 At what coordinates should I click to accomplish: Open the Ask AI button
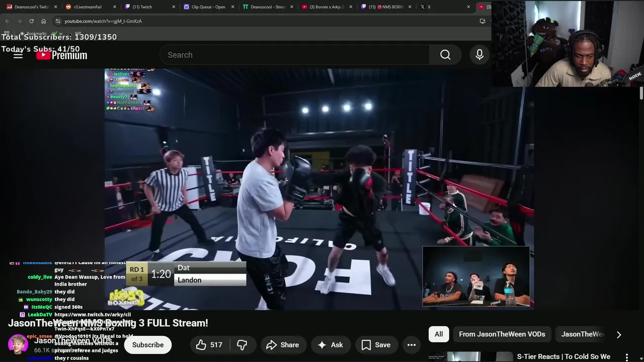point(330,345)
